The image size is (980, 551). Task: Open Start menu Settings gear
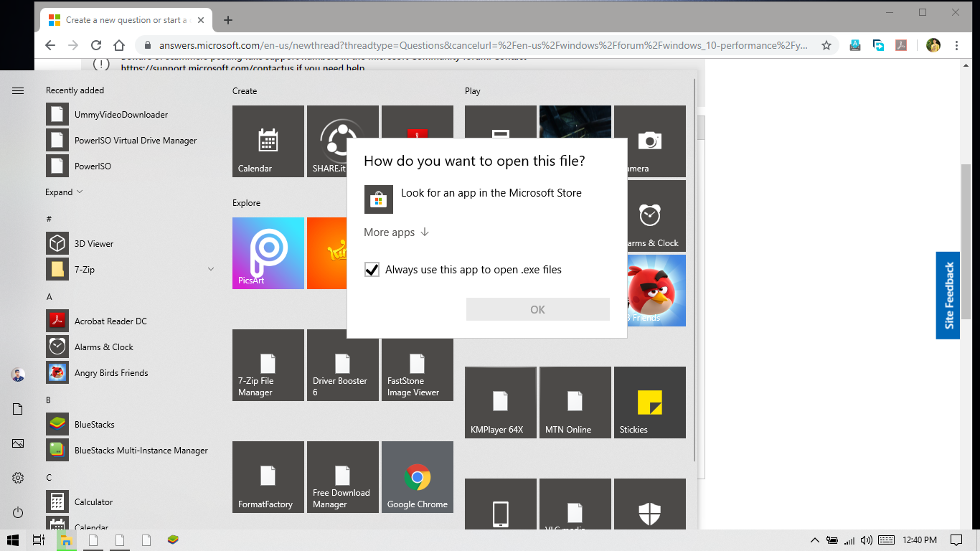pos(18,478)
